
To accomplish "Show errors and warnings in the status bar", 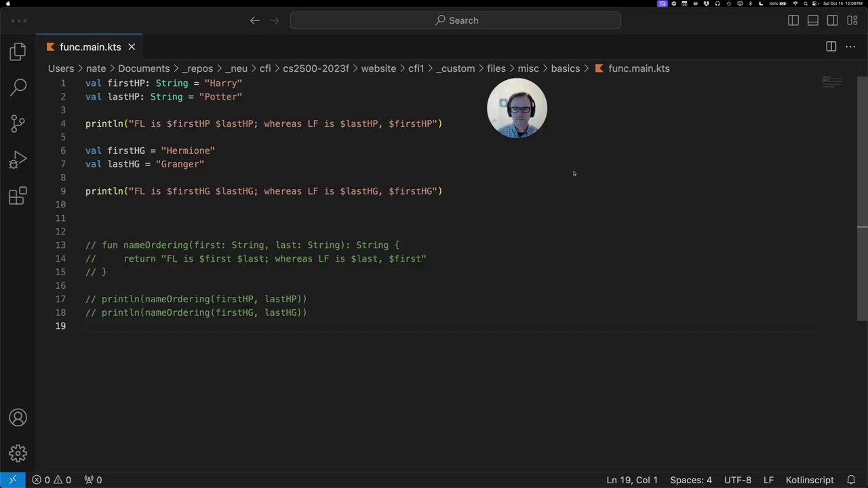I will (52, 480).
